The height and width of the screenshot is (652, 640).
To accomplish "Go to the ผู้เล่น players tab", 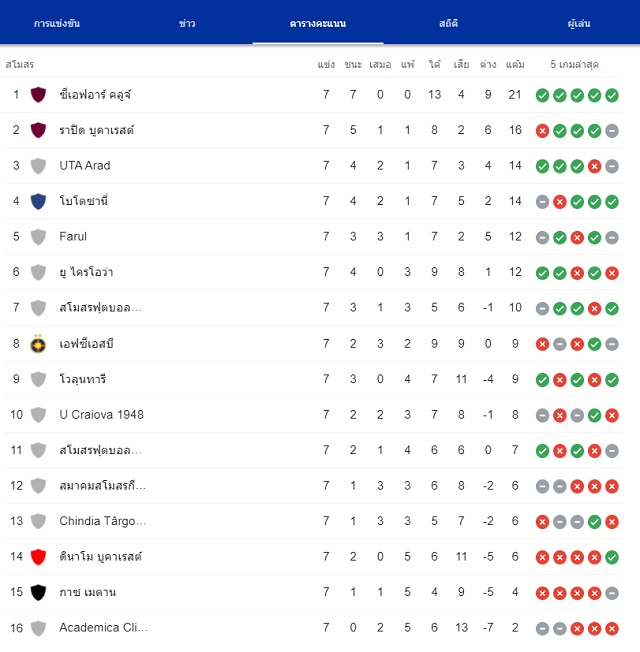I will (579, 23).
